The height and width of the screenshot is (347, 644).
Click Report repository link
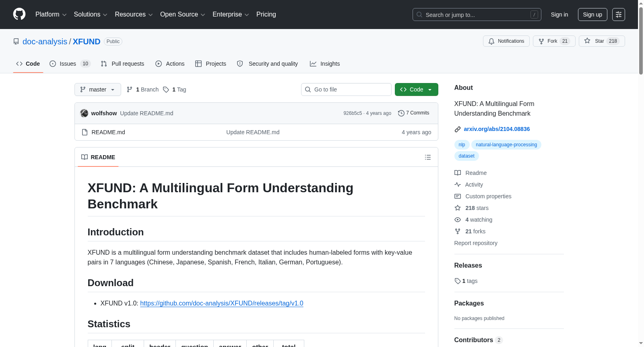[x=476, y=243]
